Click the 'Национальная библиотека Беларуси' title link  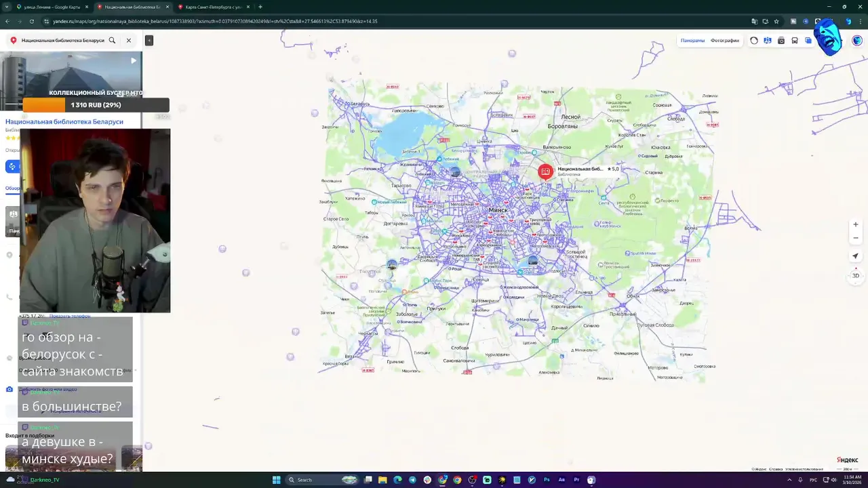(x=64, y=122)
